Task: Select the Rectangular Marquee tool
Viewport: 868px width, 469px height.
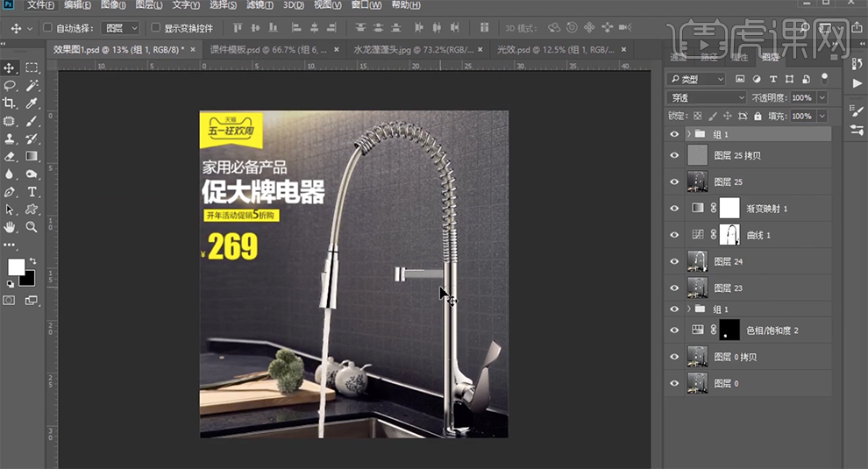Action: pyautogui.click(x=32, y=68)
